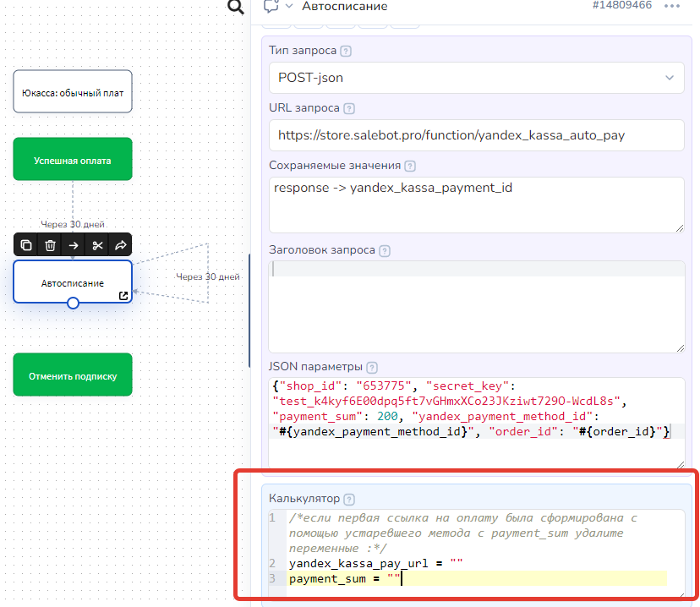The image size is (700, 607).
Task: Select the Успешная оплата green block
Action: pos(73,159)
